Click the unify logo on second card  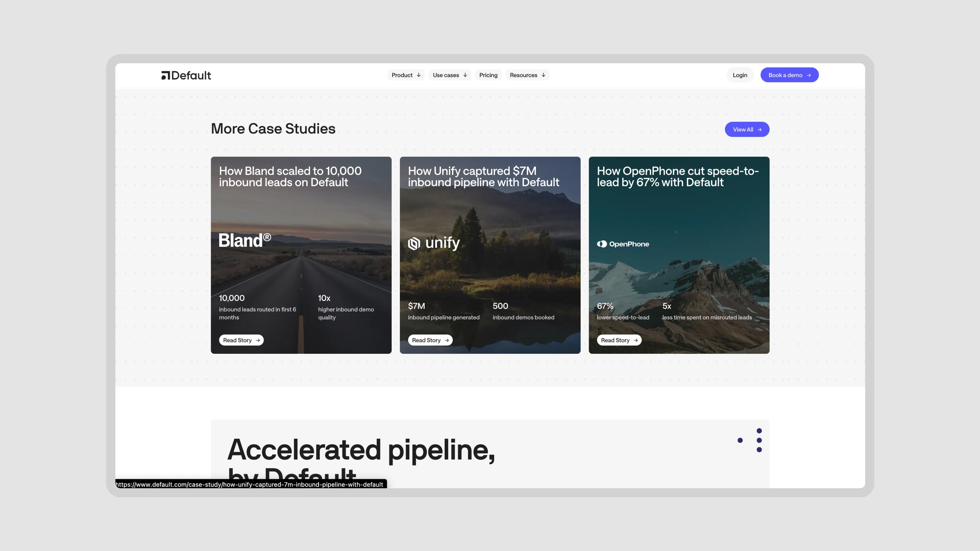pyautogui.click(x=434, y=243)
